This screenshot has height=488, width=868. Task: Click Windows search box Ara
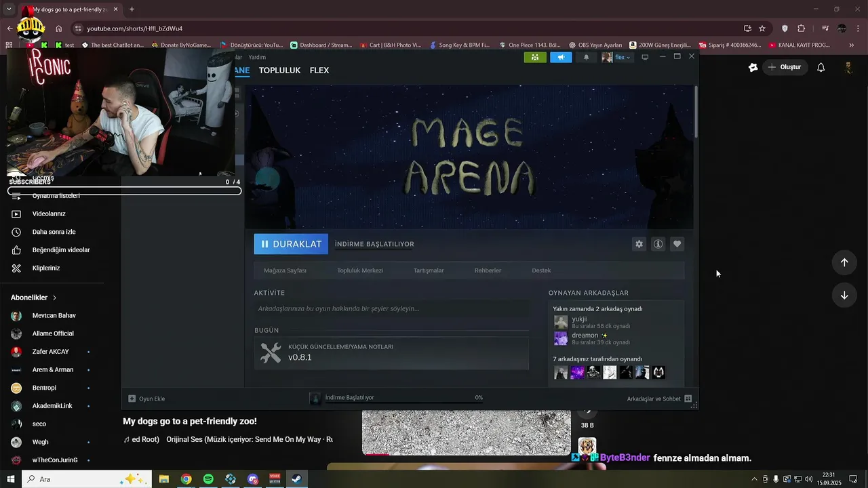(x=87, y=479)
